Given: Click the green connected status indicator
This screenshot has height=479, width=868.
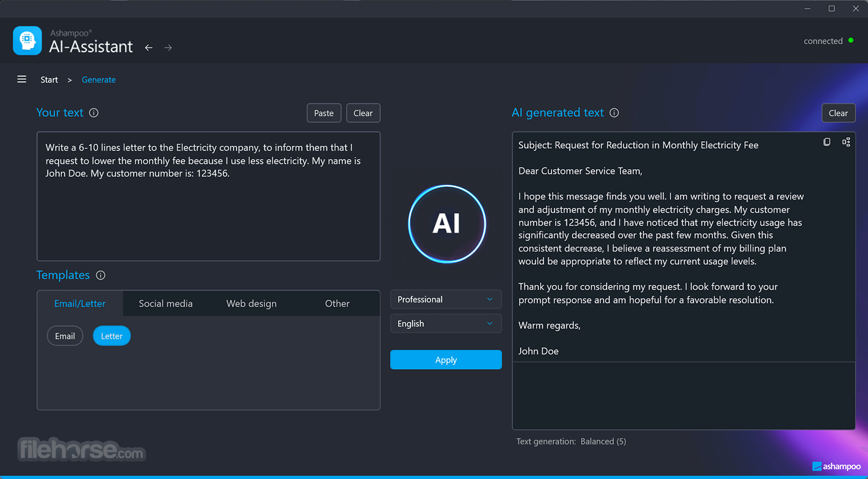Looking at the screenshot, I should click(851, 40).
